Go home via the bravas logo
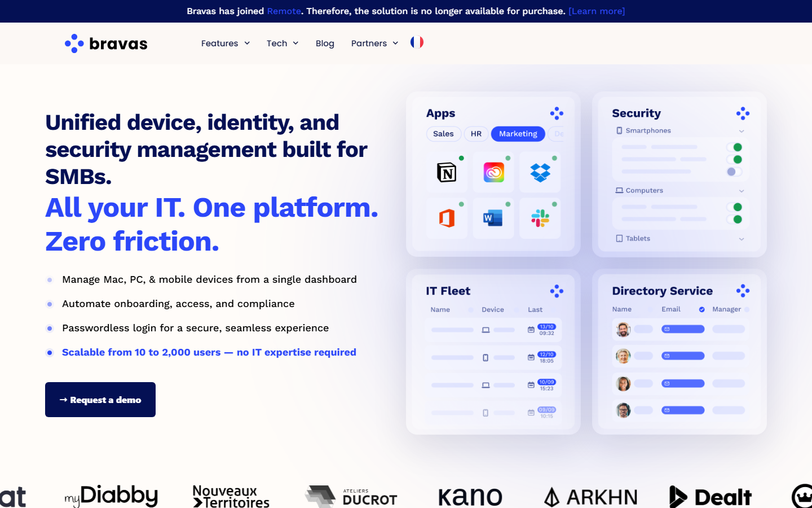812x508 pixels. pyautogui.click(x=106, y=43)
